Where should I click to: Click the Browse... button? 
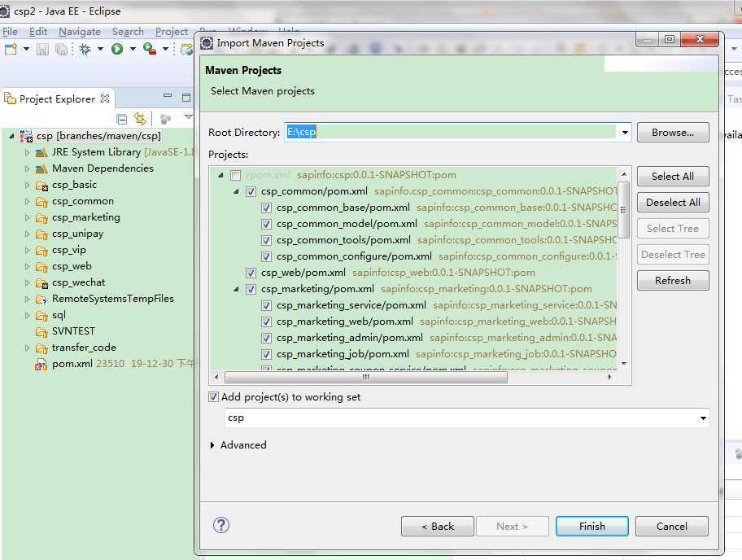[x=673, y=133]
